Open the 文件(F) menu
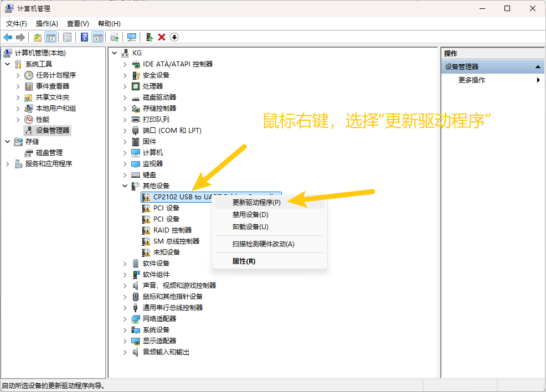 coord(17,24)
